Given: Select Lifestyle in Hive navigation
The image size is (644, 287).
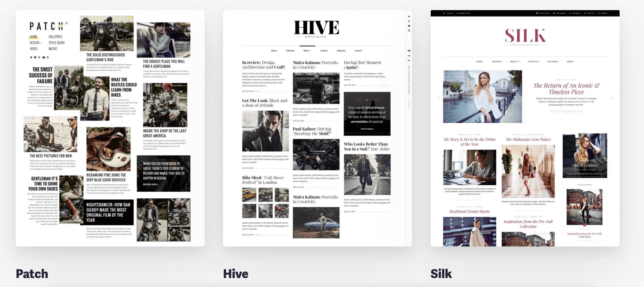Looking at the screenshot, I should click(x=290, y=51).
